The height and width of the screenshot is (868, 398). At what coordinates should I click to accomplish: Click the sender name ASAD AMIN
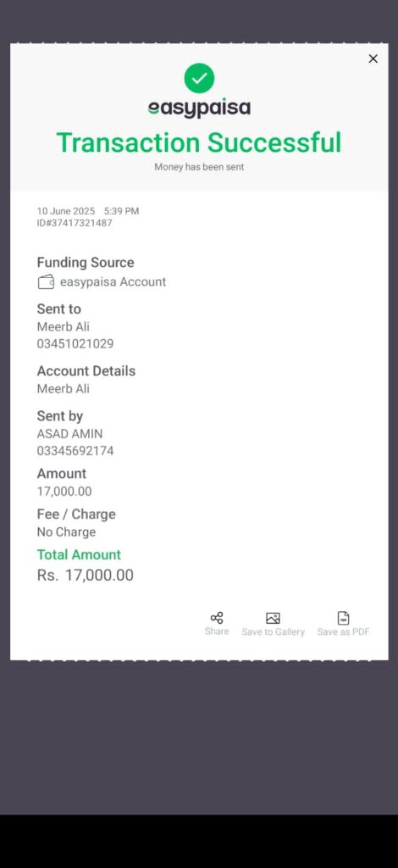(69, 433)
